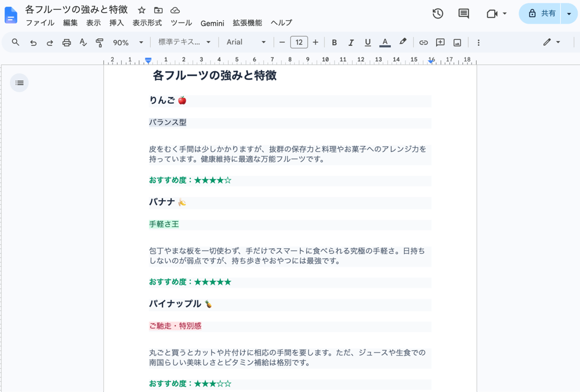This screenshot has height=392, width=580.
Task: Print the document
Action: click(67, 42)
